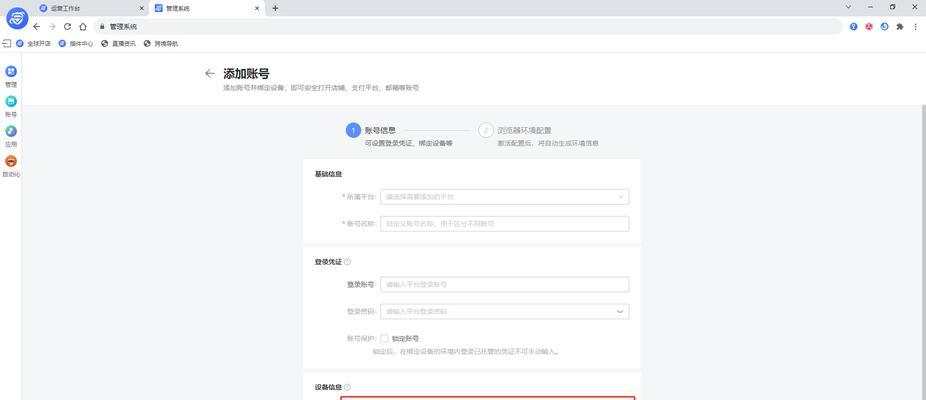926x400 pixels.
Task: Open the 全球开店 bookmark
Action: click(34, 43)
